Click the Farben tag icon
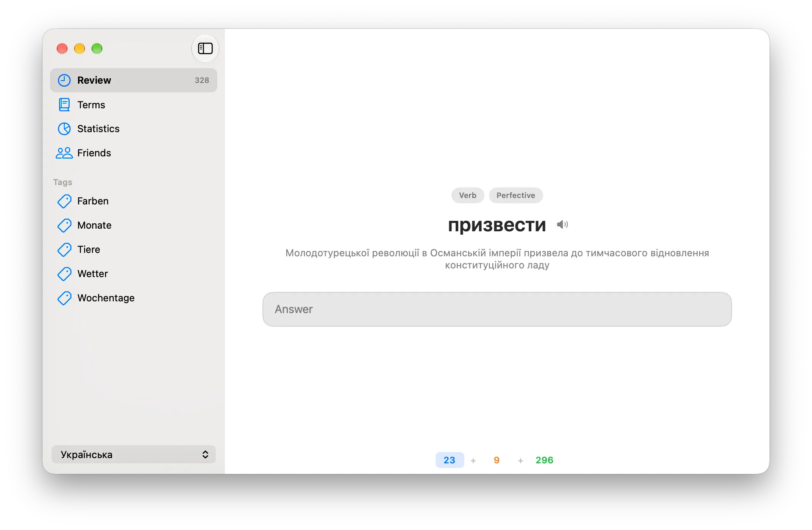812x530 pixels. tap(64, 201)
